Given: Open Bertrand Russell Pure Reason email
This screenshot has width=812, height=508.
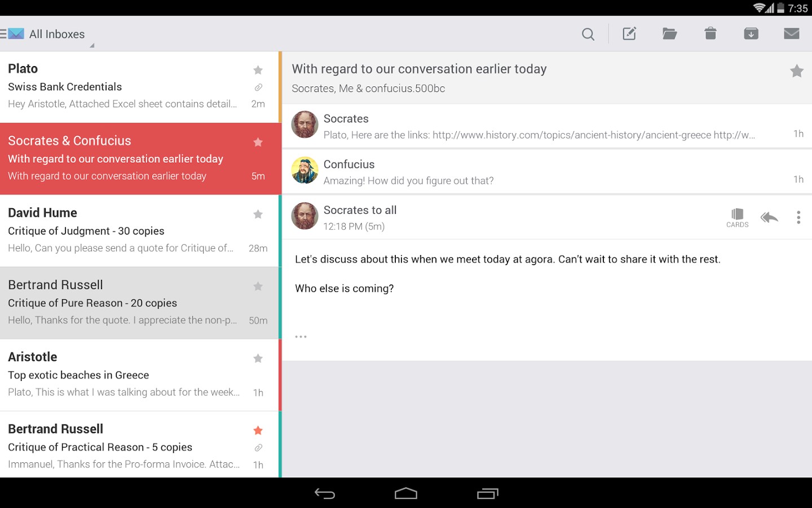Looking at the screenshot, I should point(139,303).
